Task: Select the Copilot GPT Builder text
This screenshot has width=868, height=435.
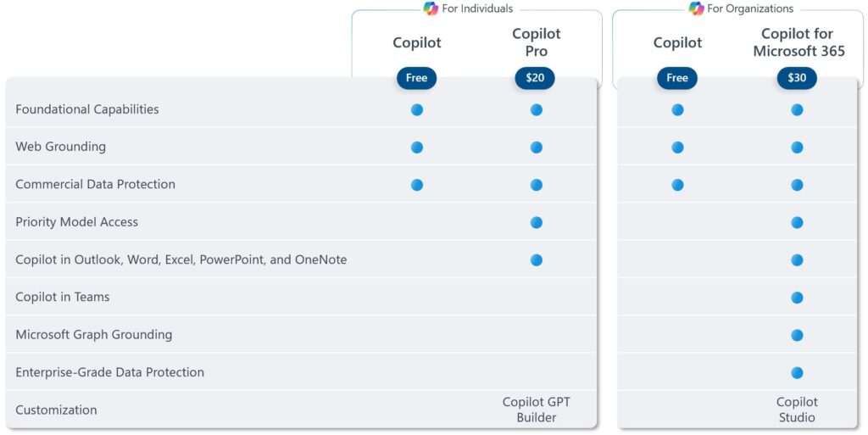Action: click(536, 410)
